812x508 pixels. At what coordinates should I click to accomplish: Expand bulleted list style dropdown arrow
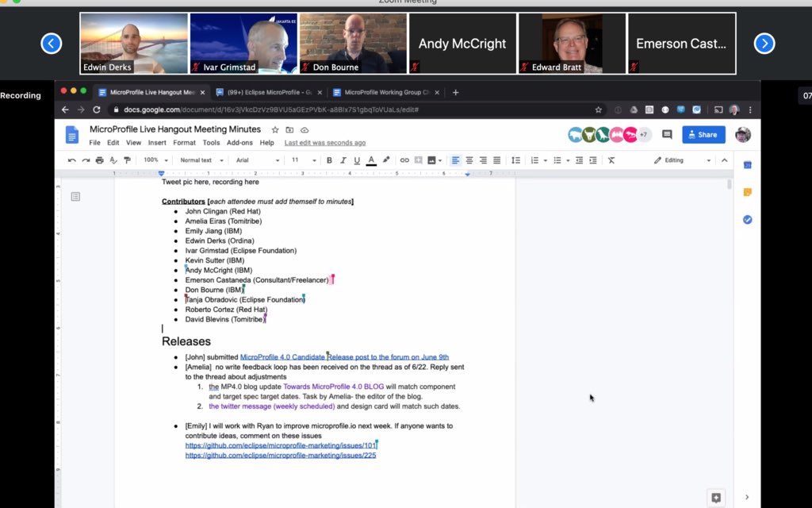[x=568, y=160]
